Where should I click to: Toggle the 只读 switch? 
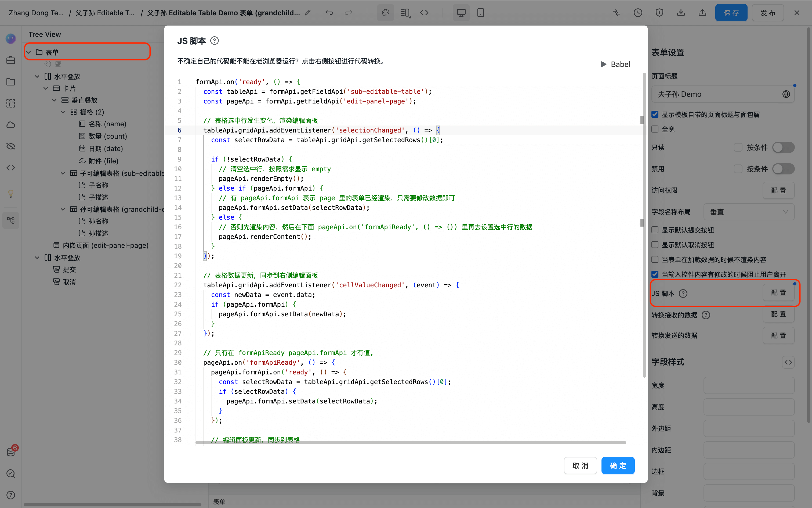(x=783, y=147)
